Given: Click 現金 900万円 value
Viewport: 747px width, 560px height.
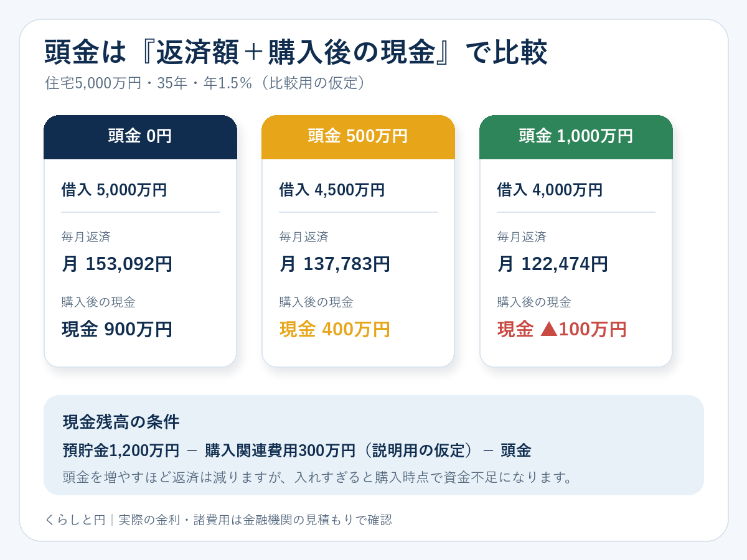Looking at the screenshot, I should (x=116, y=329).
